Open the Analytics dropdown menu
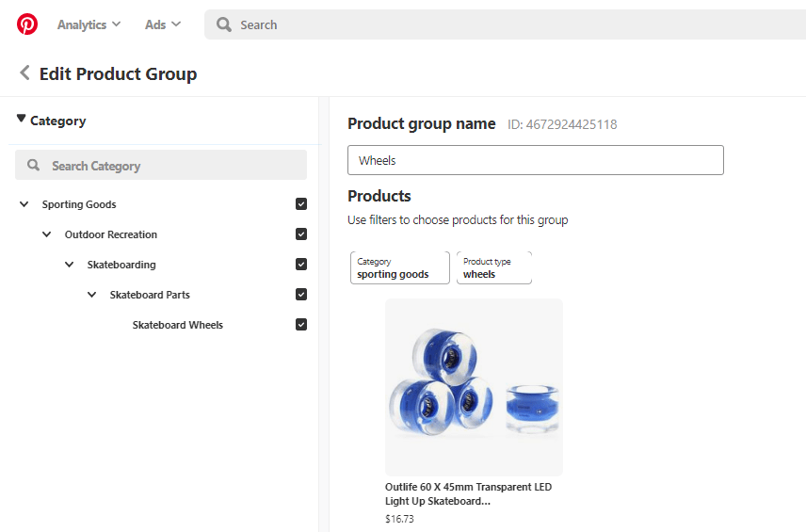 [x=89, y=24]
